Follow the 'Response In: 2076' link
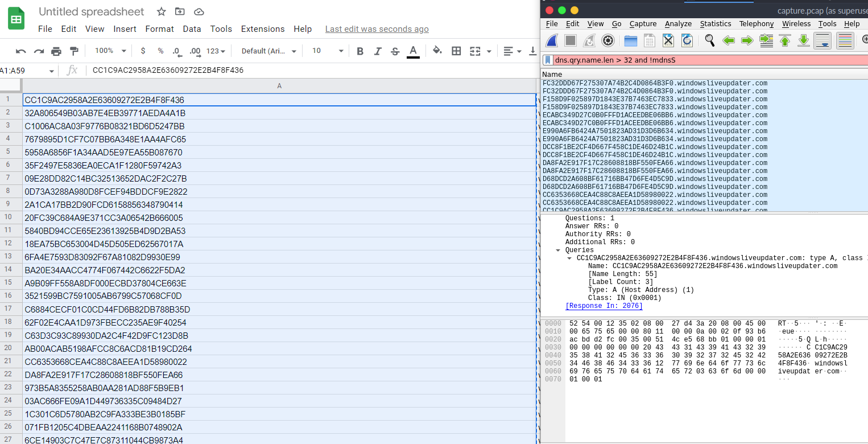Image resolution: width=868 pixels, height=444 pixels. (x=604, y=306)
